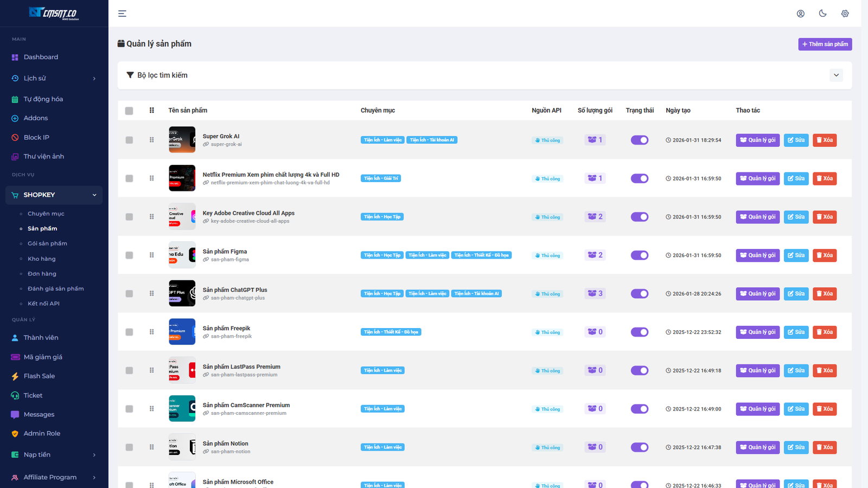868x488 pixels.
Task: Toggle off Sản phẩm Freepik status switch
Action: click(x=639, y=332)
